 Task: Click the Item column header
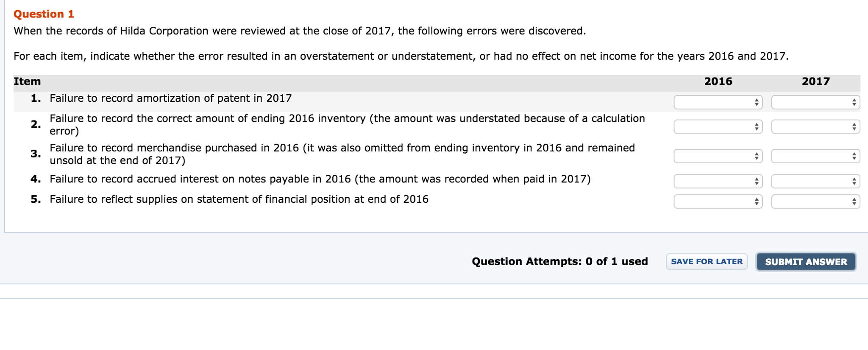pos(27,81)
